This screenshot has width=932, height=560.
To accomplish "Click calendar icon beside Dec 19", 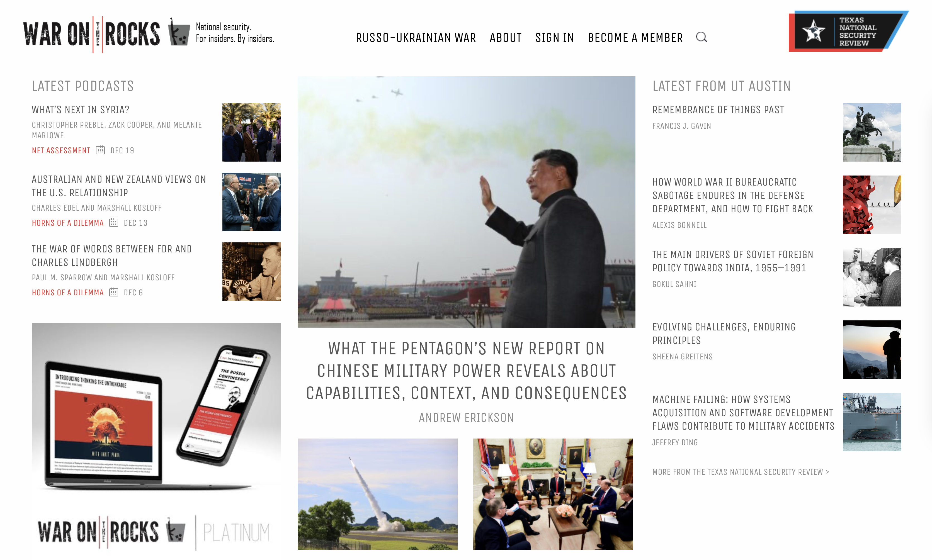I will [x=100, y=150].
